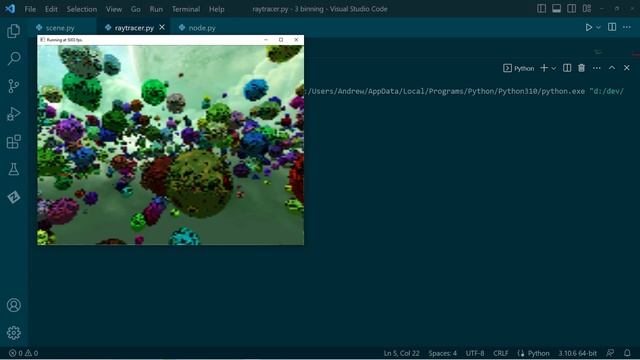
Task: Click Ln 5, Col 22 status entry
Action: pos(401,353)
